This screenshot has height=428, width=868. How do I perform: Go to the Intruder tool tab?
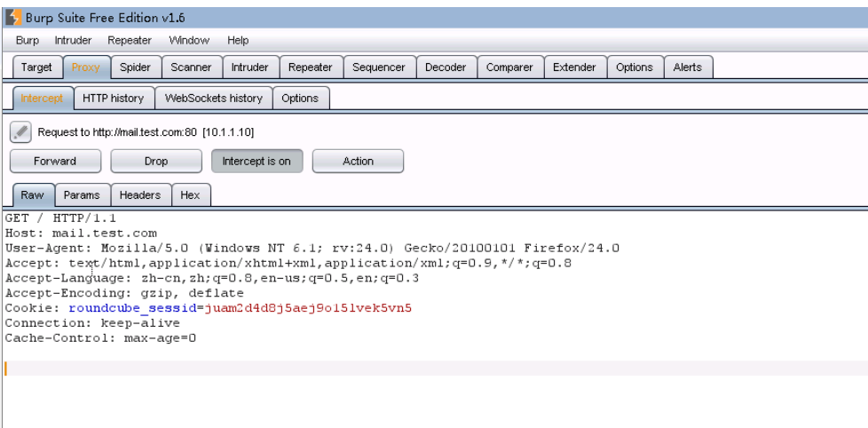point(249,67)
